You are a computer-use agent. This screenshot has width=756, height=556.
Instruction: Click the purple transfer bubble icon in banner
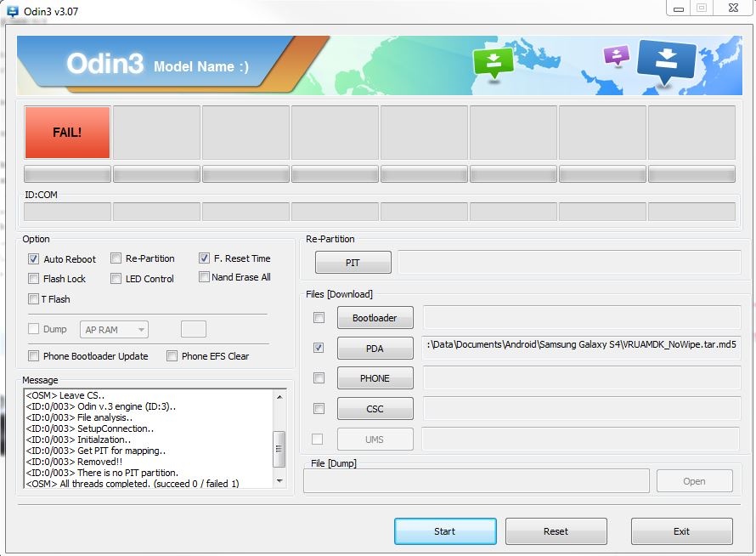pyautogui.click(x=617, y=55)
